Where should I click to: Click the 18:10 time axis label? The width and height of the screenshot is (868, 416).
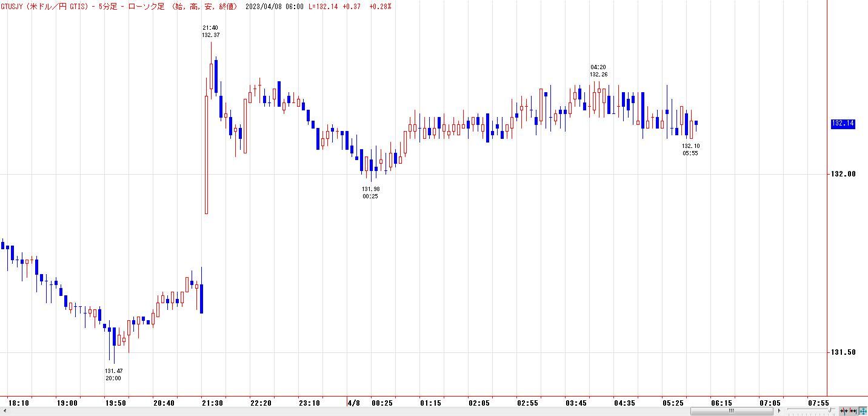pos(19,403)
